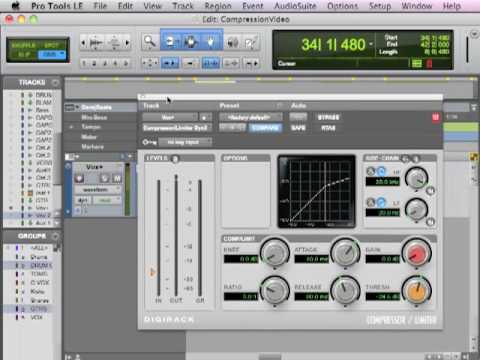Screen dimensions: 480x360
Task: Click the preset previous/next buttons left of COMPARE
Action: (x=233, y=128)
